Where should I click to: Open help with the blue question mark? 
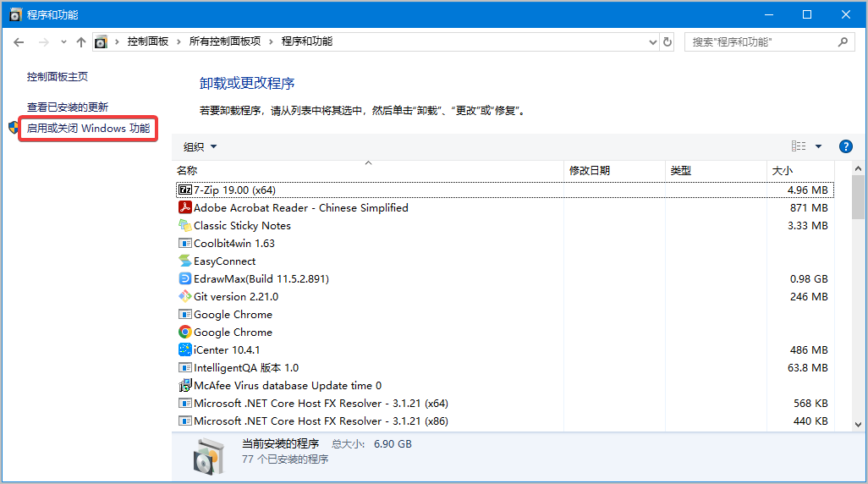(x=845, y=146)
